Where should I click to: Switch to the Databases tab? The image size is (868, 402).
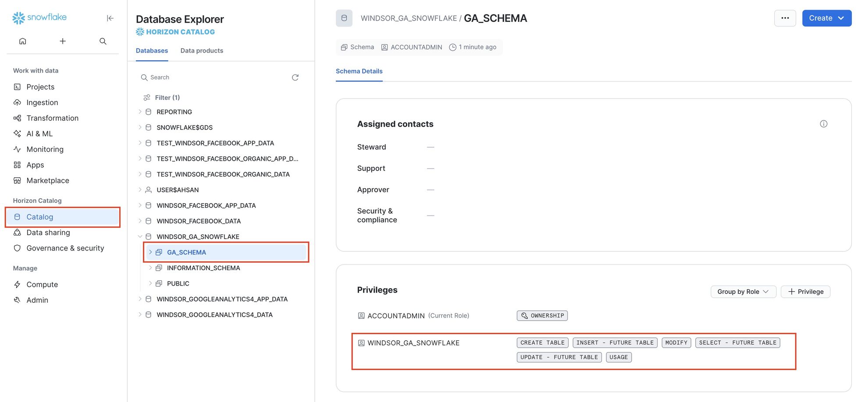click(152, 51)
